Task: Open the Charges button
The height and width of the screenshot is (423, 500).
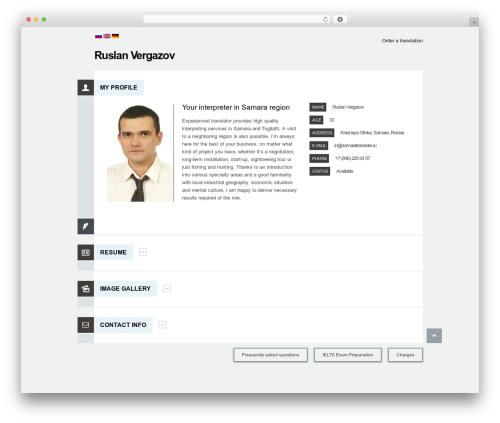Action: [405, 355]
